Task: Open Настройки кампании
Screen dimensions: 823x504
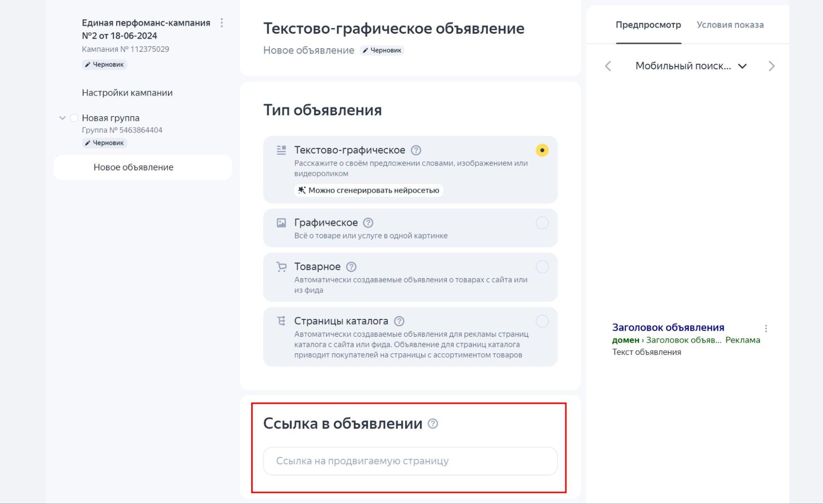Action: coord(127,92)
